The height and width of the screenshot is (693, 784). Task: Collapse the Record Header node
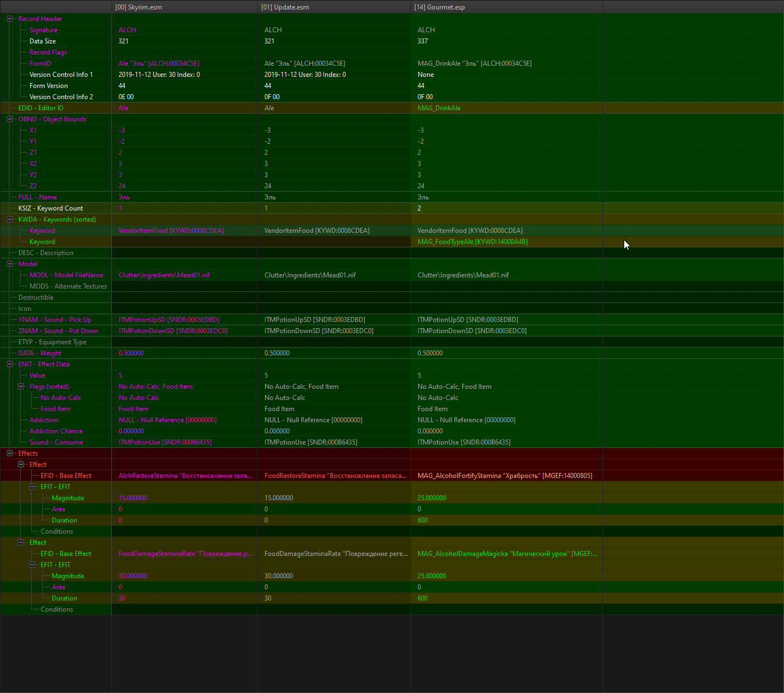(9, 19)
